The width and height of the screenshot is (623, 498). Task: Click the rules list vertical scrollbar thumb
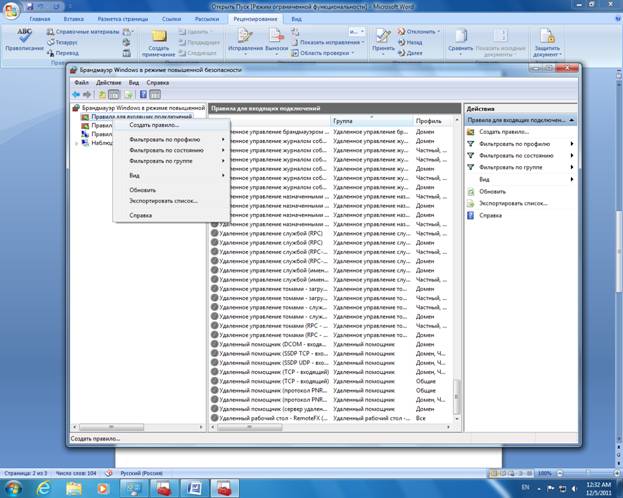coord(457,396)
